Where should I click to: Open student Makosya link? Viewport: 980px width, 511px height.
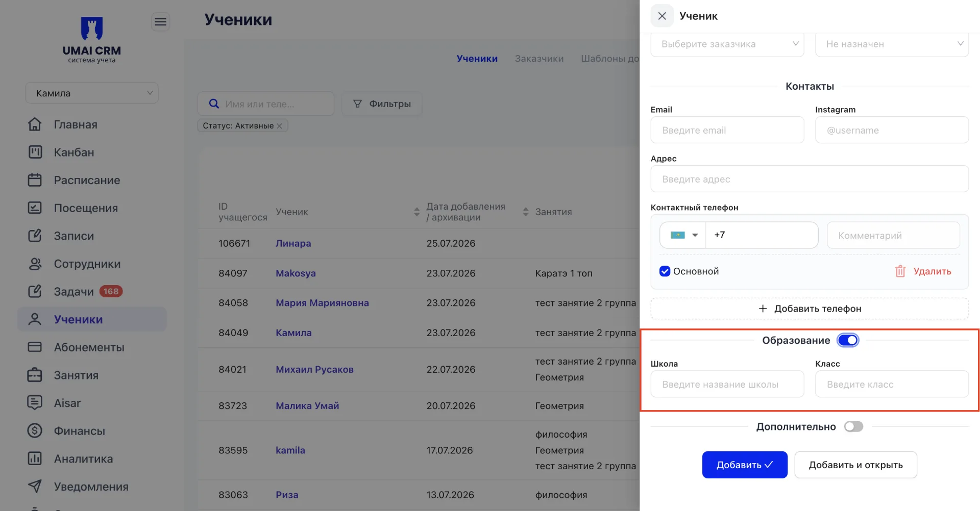(x=296, y=273)
